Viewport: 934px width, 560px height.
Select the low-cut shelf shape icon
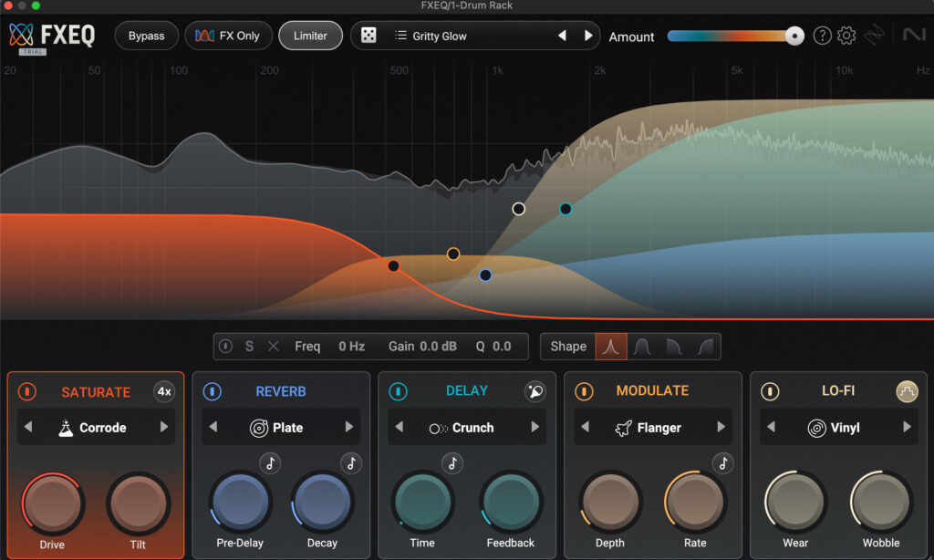coord(706,347)
